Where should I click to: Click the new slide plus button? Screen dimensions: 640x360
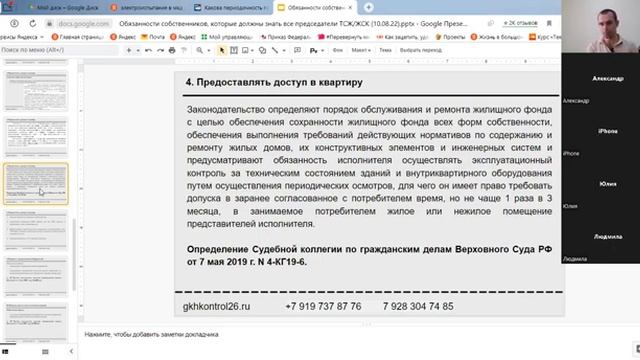[129, 50]
